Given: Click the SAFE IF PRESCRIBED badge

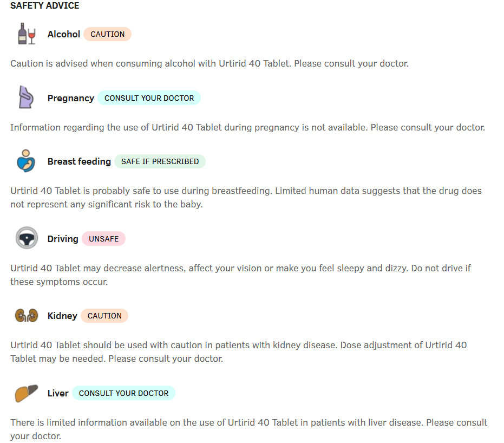Looking at the screenshot, I should tap(160, 161).
